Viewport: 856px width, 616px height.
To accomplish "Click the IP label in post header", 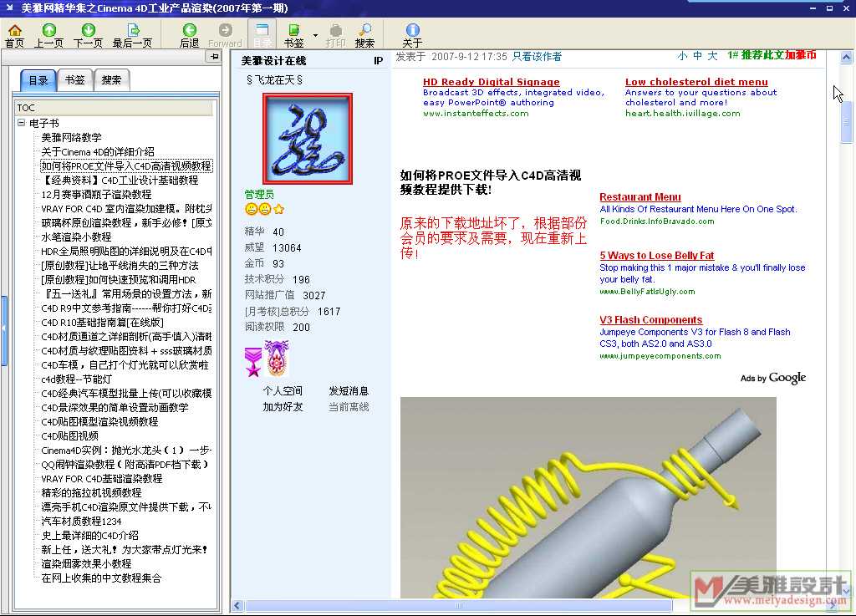I will [379, 60].
